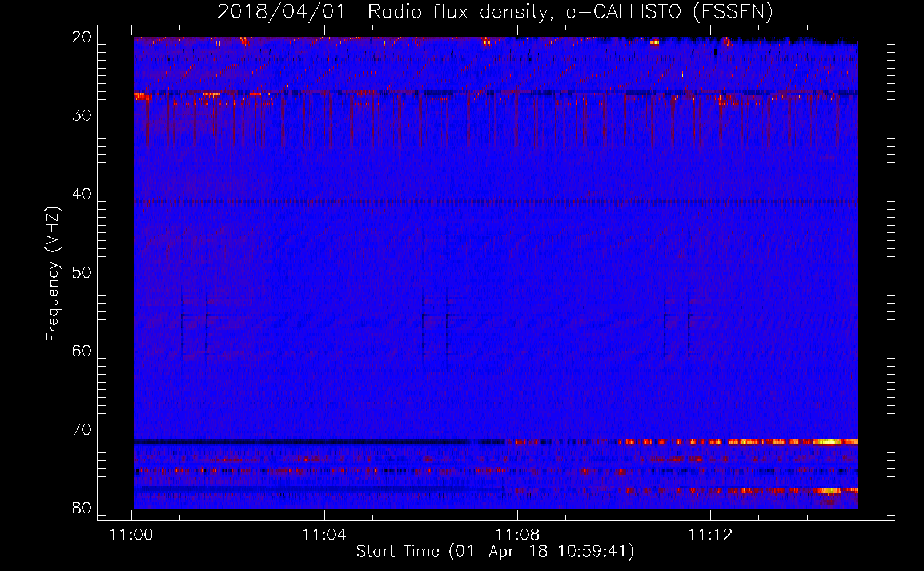Image resolution: width=924 pixels, height=571 pixels.
Task: Click the 30 frequency tick label
Action: pyautogui.click(x=82, y=115)
